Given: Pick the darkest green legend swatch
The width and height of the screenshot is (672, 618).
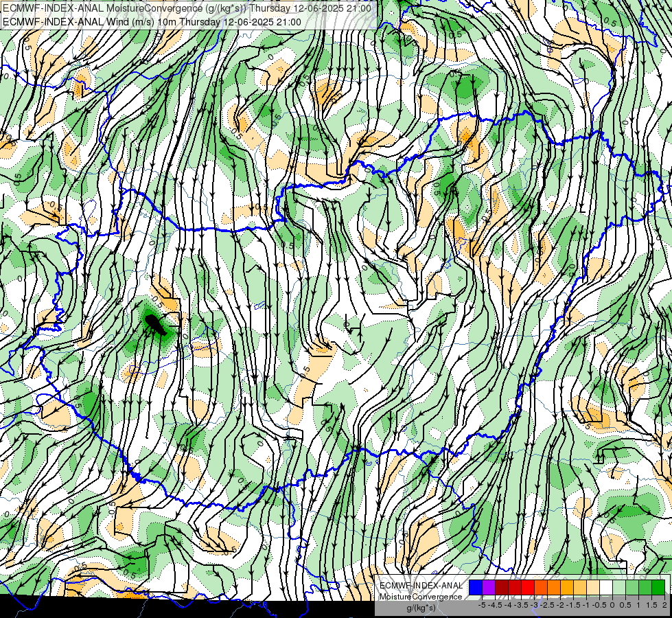Looking at the screenshot, I should (x=658, y=587).
